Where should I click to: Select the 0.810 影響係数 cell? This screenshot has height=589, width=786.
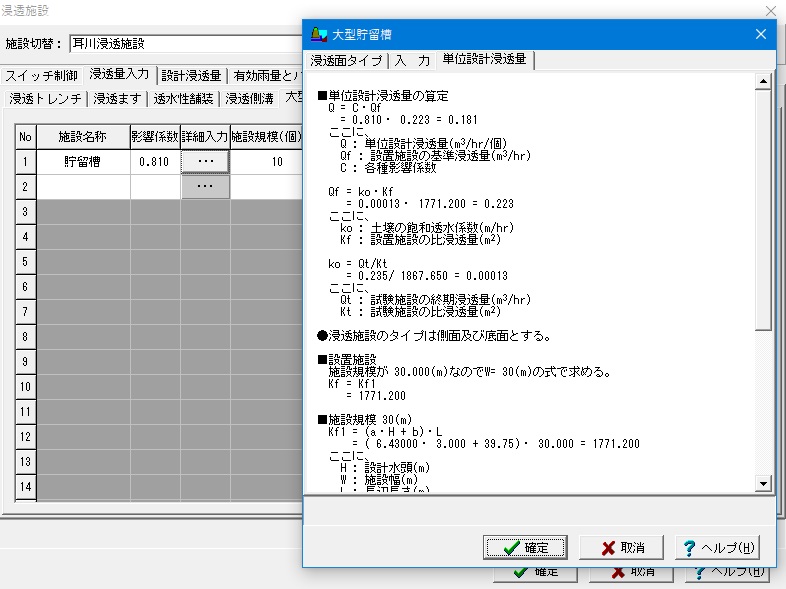click(155, 161)
